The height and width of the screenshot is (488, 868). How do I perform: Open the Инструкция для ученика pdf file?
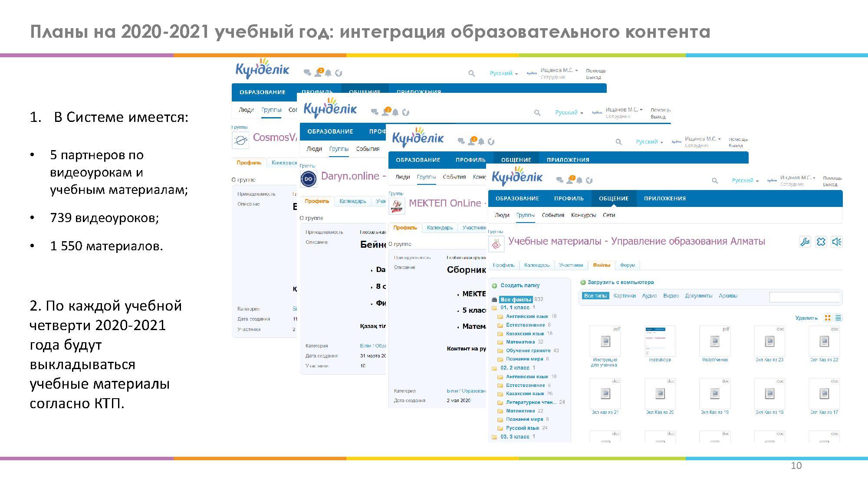click(x=605, y=342)
